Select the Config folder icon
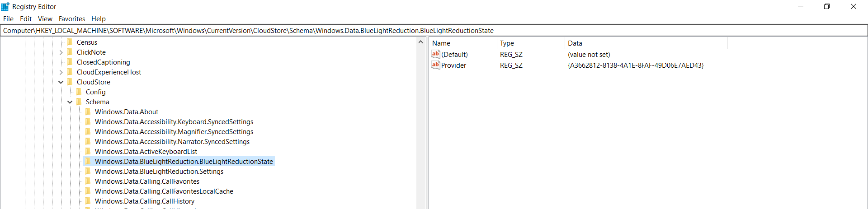This screenshot has width=868, height=209. click(x=79, y=92)
